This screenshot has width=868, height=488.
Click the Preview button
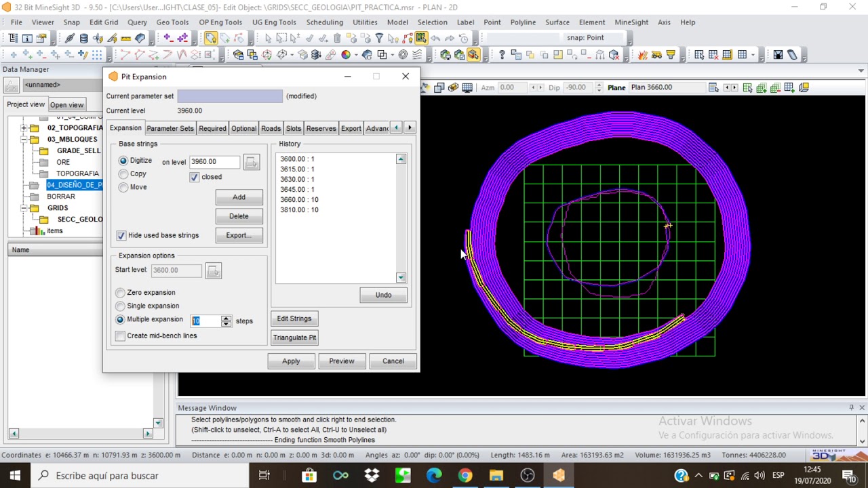pos(342,361)
